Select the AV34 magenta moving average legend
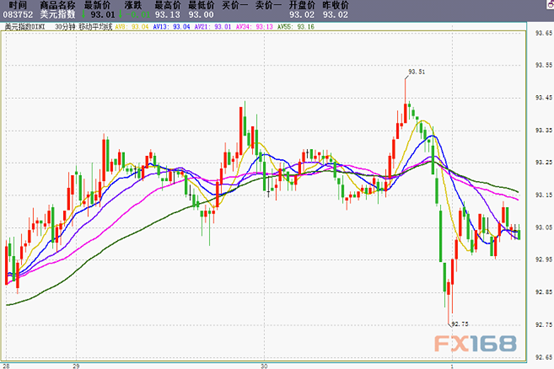The width and height of the screenshot is (554, 369). (x=254, y=27)
